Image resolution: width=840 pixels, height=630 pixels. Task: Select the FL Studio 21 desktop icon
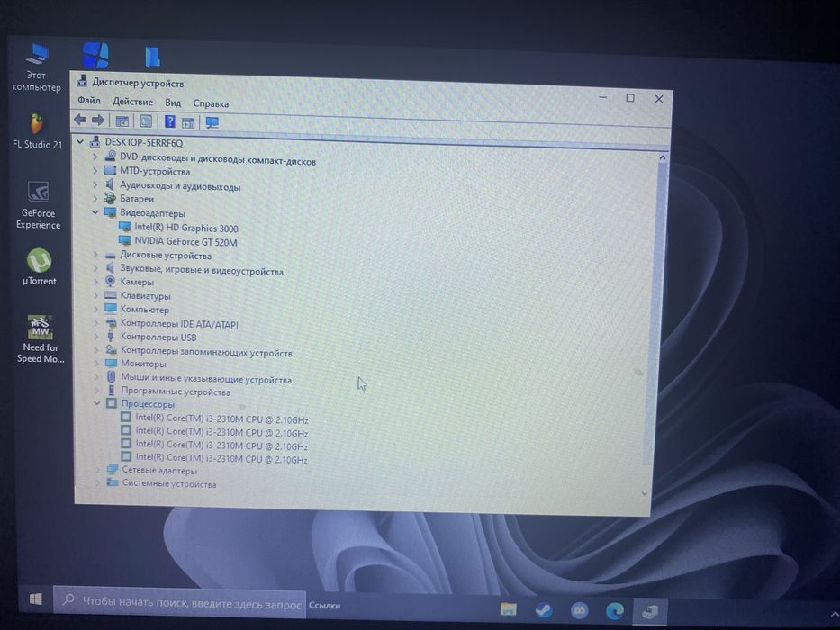point(37,131)
